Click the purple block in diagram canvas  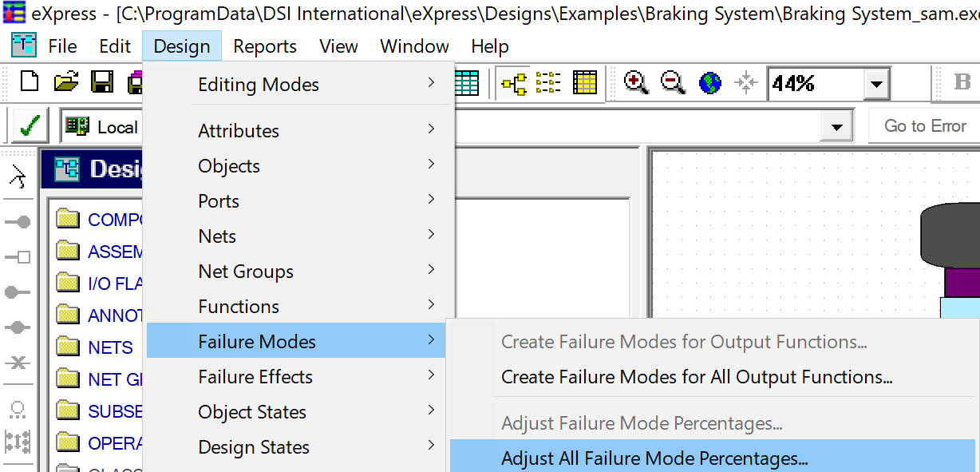click(962, 282)
